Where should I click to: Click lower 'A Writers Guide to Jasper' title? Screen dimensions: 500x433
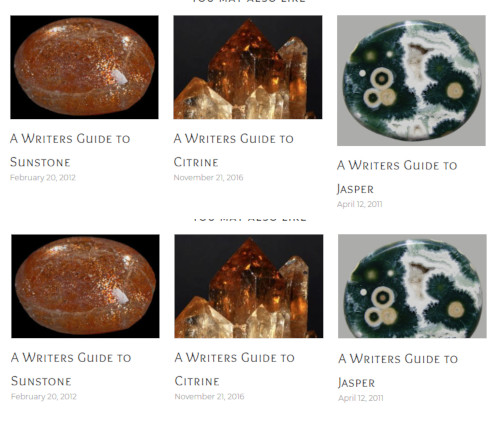tap(398, 371)
